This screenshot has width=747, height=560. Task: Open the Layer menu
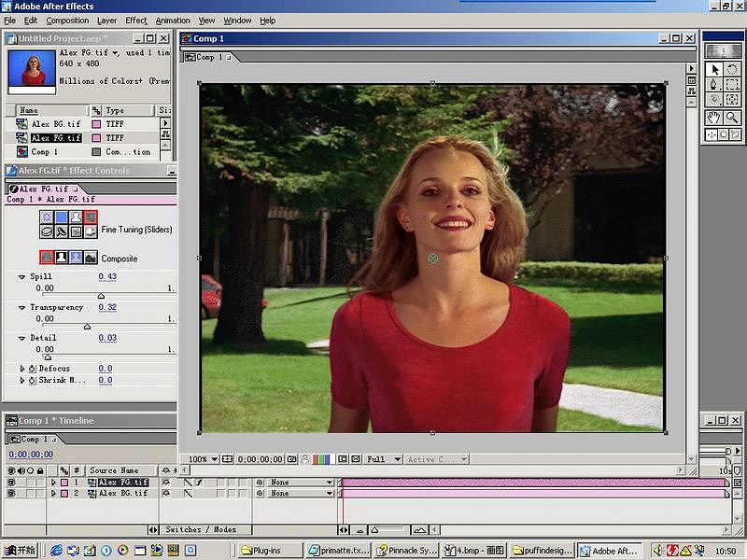tap(106, 21)
